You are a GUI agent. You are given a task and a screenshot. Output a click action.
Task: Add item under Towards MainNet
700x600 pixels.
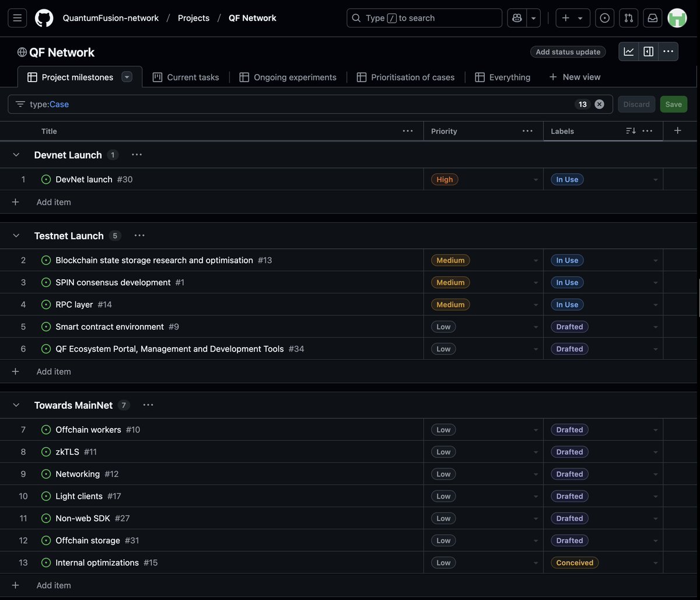[x=54, y=585]
